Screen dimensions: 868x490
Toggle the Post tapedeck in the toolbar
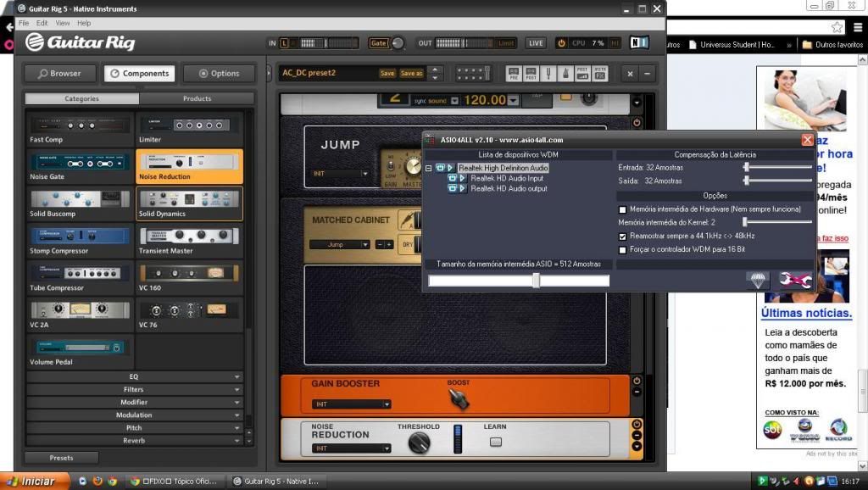pos(531,74)
